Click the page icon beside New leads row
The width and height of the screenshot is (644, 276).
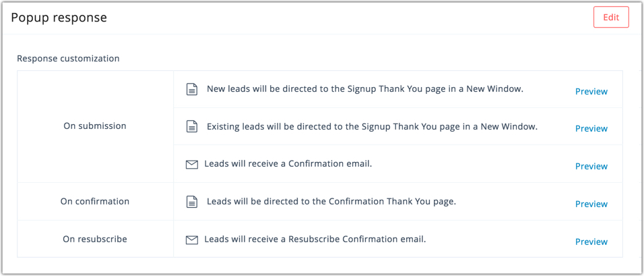pos(192,89)
